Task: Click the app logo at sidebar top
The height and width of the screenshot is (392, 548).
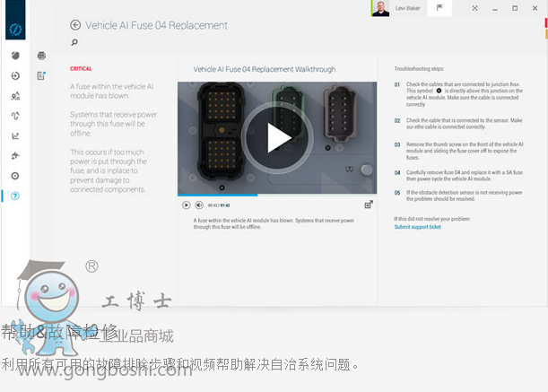Action: pos(15,30)
